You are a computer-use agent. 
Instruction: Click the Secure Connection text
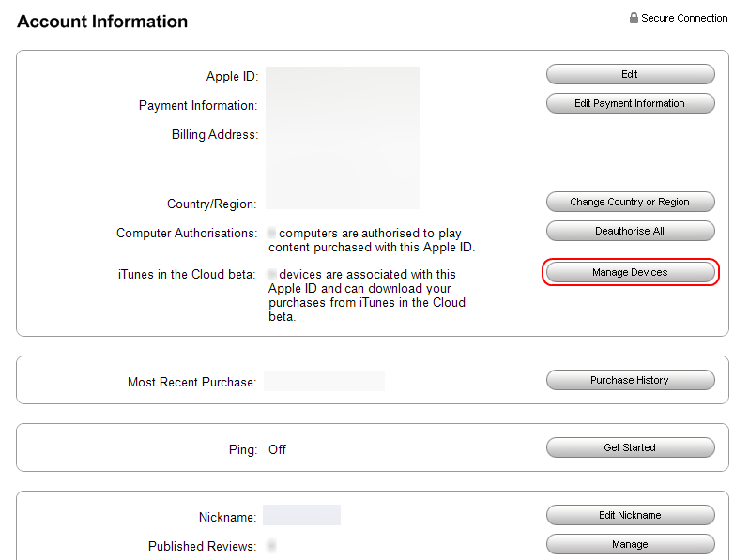point(684,18)
